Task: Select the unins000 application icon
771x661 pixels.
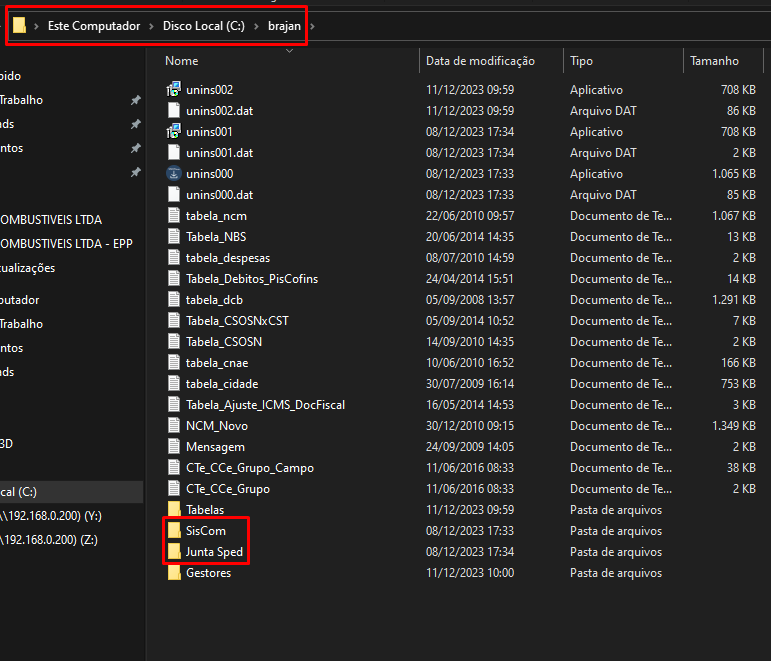Action: [174, 174]
